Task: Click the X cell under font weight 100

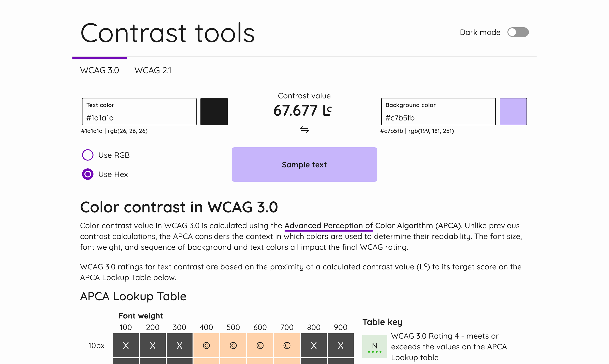Action: point(125,346)
